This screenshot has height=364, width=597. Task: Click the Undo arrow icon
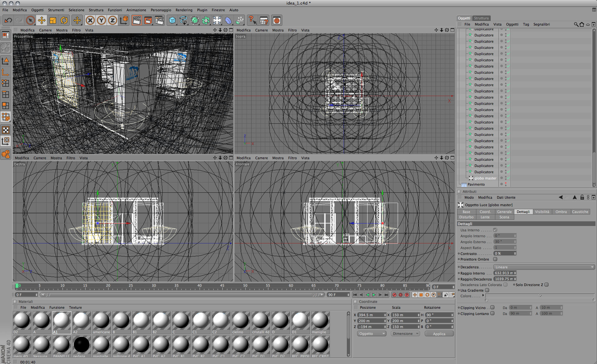pyautogui.click(x=8, y=21)
